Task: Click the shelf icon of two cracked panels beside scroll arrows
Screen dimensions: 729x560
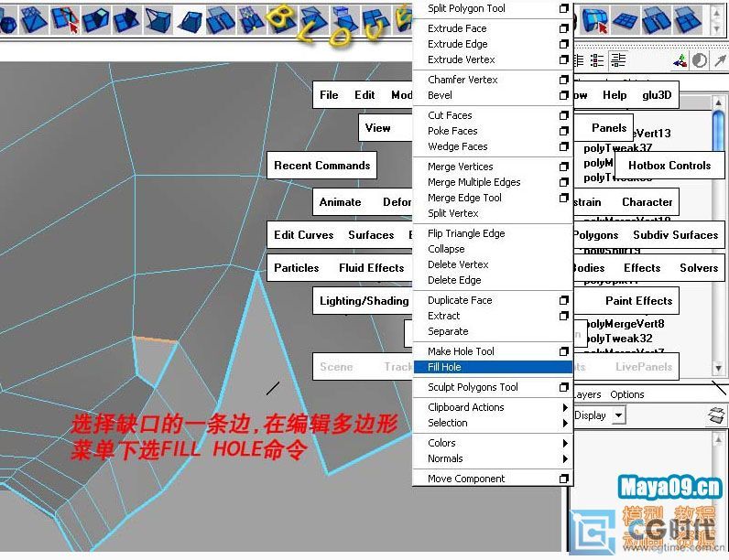Action: (x=657, y=20)
